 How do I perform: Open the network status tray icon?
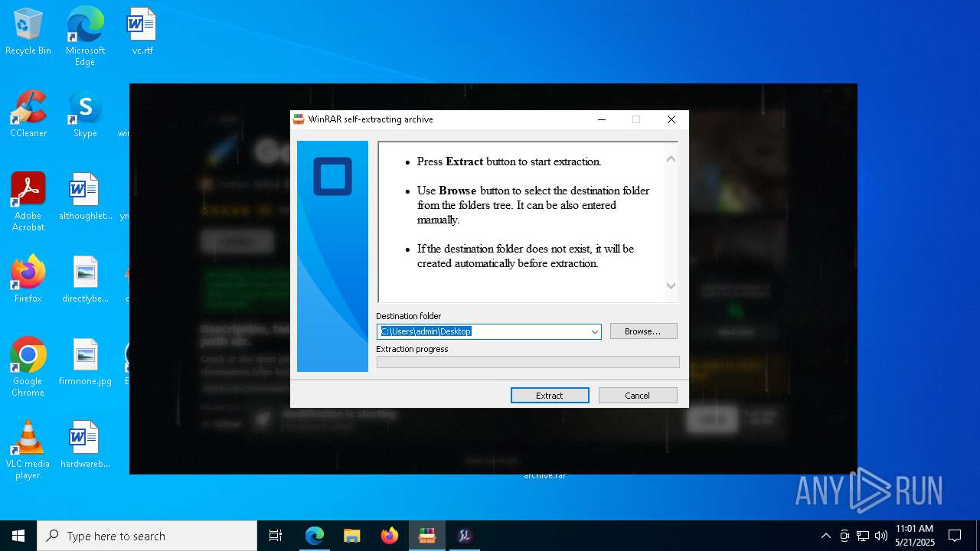[863, 536]
